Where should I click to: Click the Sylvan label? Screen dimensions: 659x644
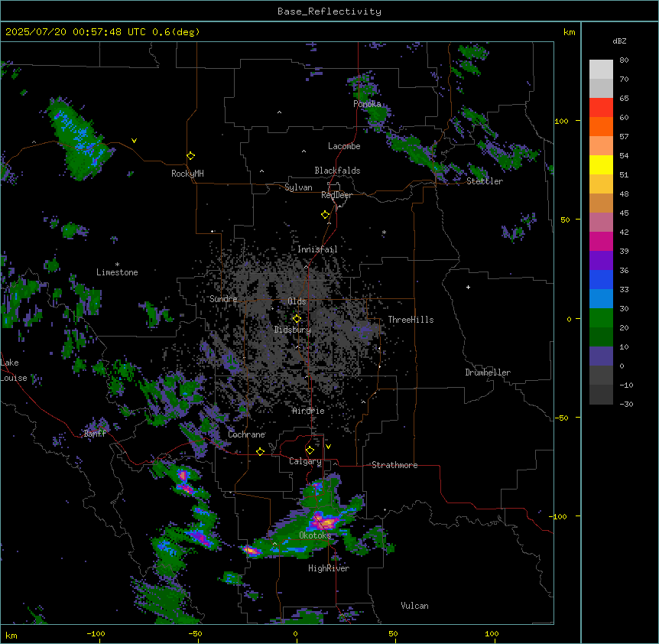(298, 187)
